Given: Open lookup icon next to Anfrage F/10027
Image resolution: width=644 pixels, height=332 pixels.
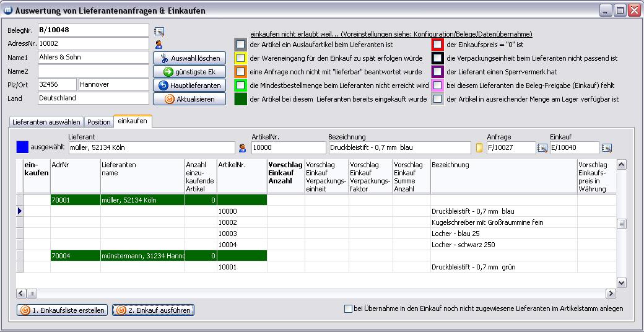Looking at the screenshot, I should click(542, 148).
